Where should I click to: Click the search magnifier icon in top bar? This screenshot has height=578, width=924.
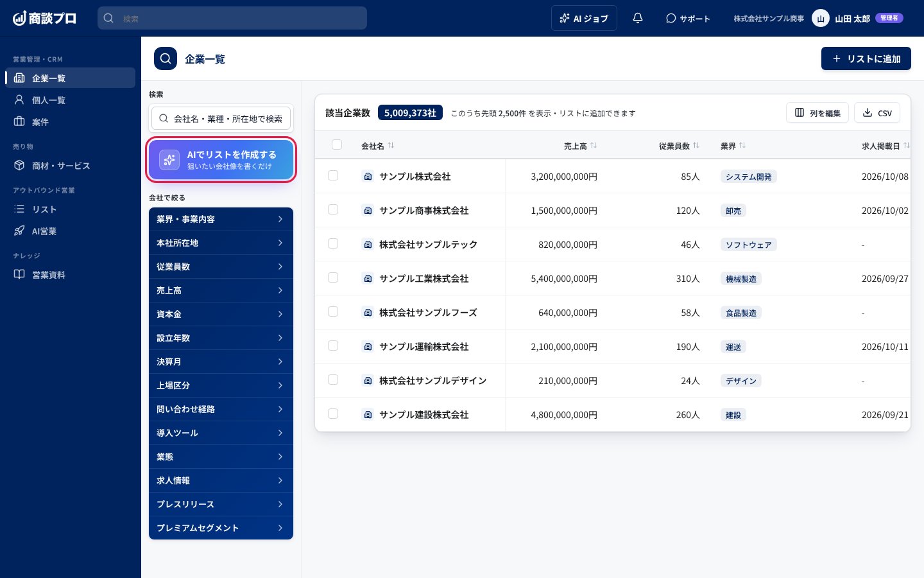pyautogui.click(x=109, y=18)
